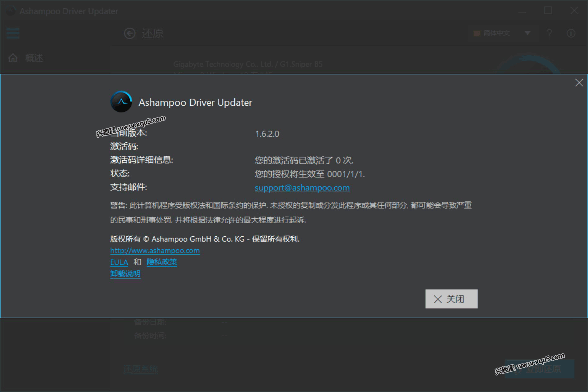Viewport: 588px width, 392px height.
Task: Close the main application window
Action: (574, 11)
